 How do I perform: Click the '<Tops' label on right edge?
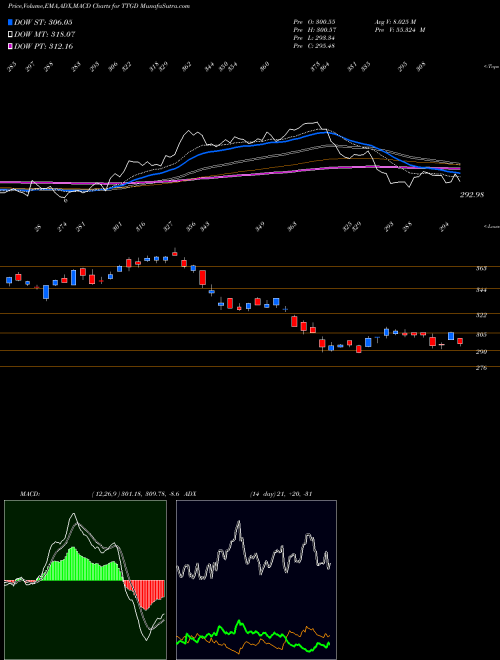click(491, 67)
